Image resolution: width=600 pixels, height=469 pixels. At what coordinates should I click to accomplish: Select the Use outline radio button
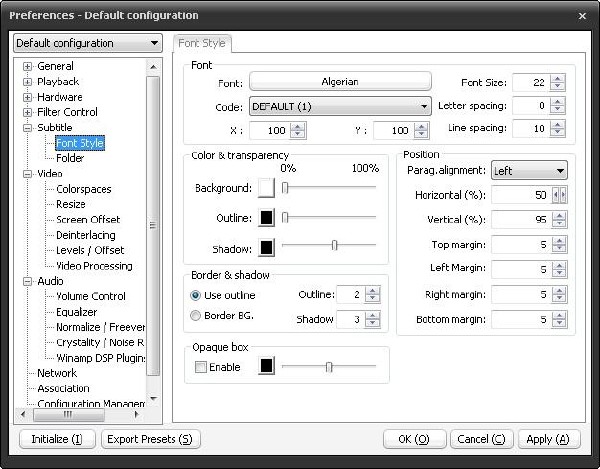tap(196, 296)
